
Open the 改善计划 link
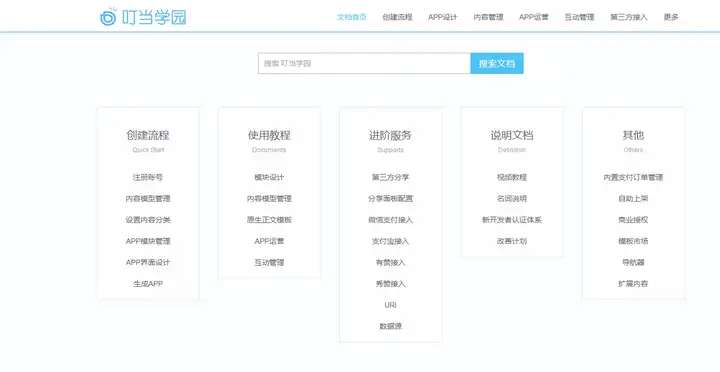(x=512, y=241)
